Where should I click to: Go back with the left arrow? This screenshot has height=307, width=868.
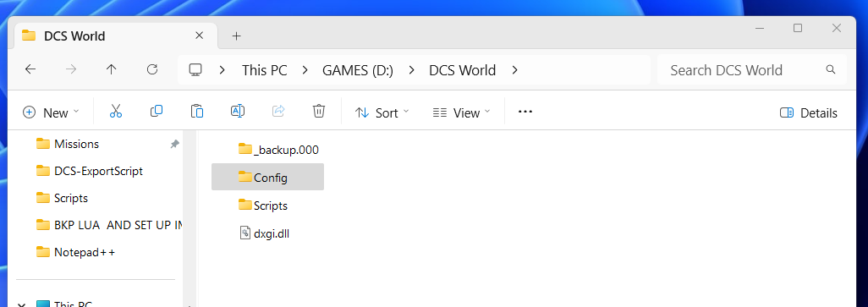30,69
